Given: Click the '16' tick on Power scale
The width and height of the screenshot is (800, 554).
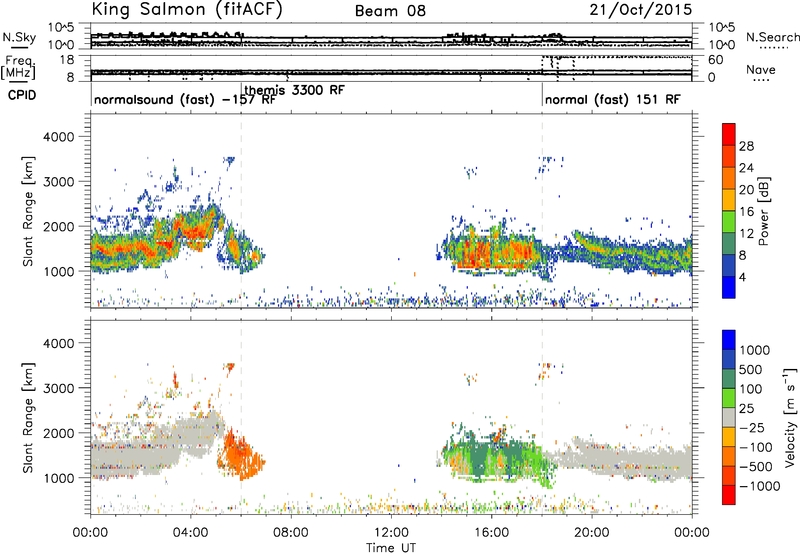Looking at the screenshot, I should [x=746, y=212].
